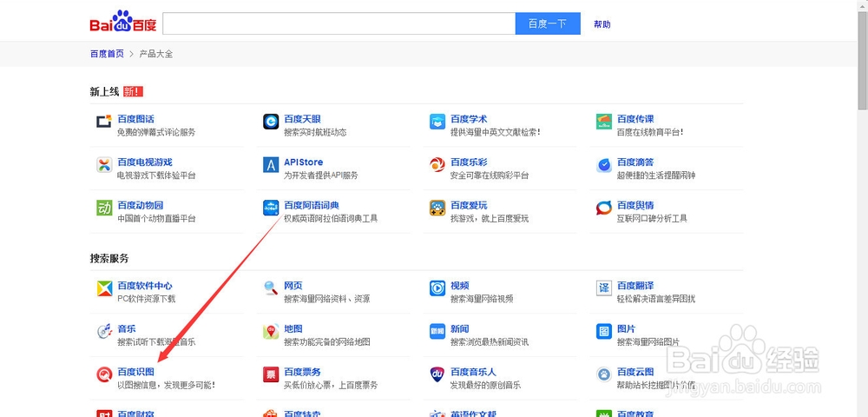Open the 百度阿语词典 link
868x417 pixels.
coord(312,205)
